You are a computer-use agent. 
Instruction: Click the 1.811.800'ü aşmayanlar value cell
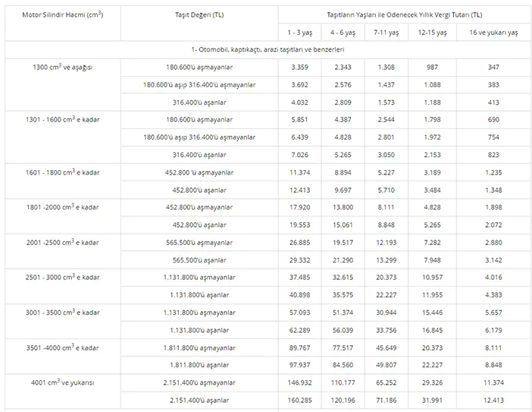point(199,348)
